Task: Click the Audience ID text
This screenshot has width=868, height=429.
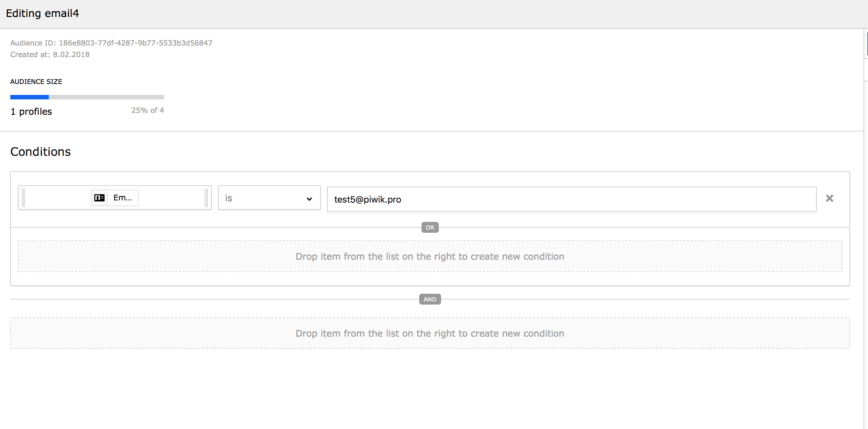Action: [x=111, y=43]
